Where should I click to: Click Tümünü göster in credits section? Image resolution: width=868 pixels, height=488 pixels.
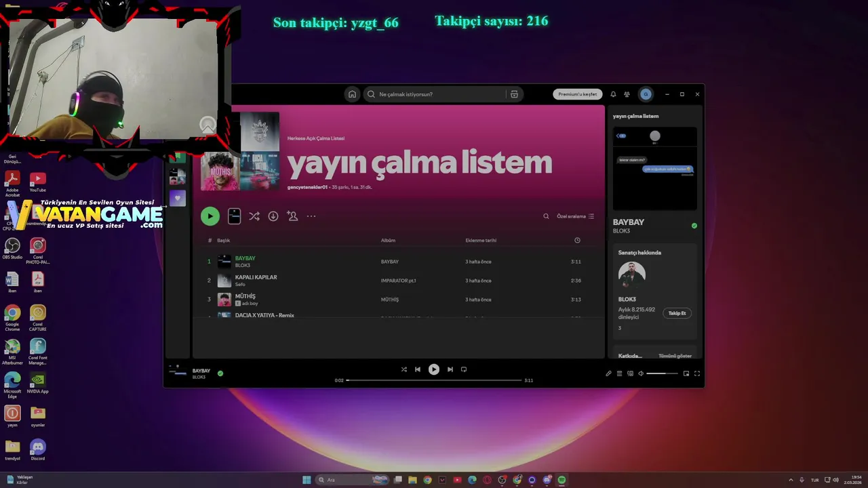coord(675,356)
